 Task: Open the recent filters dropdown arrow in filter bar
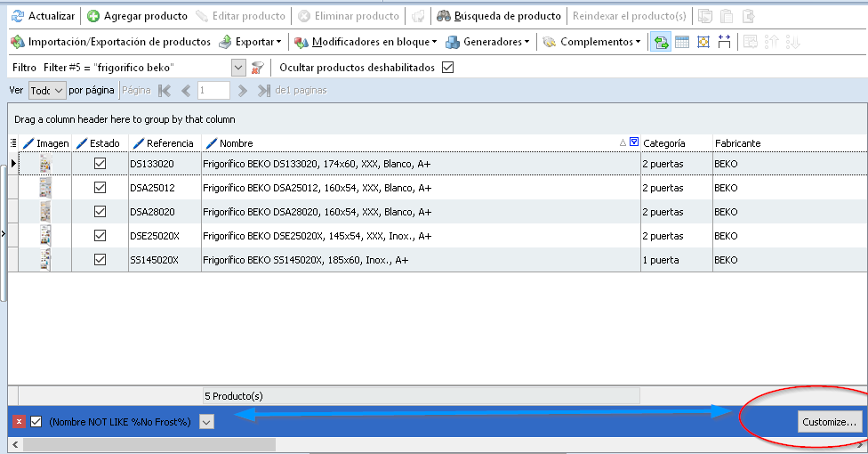tap(206, 421)
